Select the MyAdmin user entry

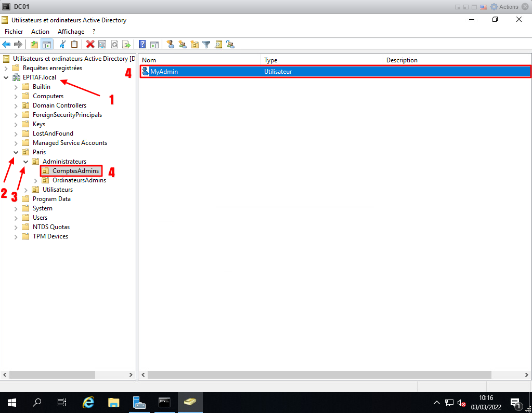(x=164, y=72)
